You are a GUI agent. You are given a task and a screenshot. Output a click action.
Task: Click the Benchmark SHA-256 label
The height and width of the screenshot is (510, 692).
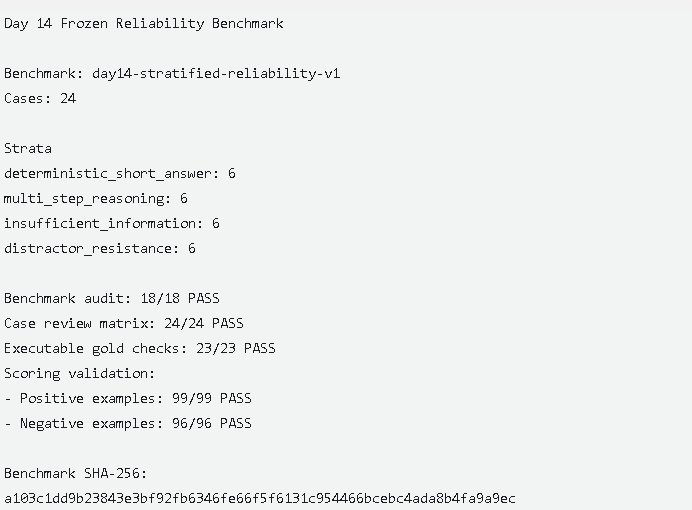pyautogui.click(x=75, y=473)
